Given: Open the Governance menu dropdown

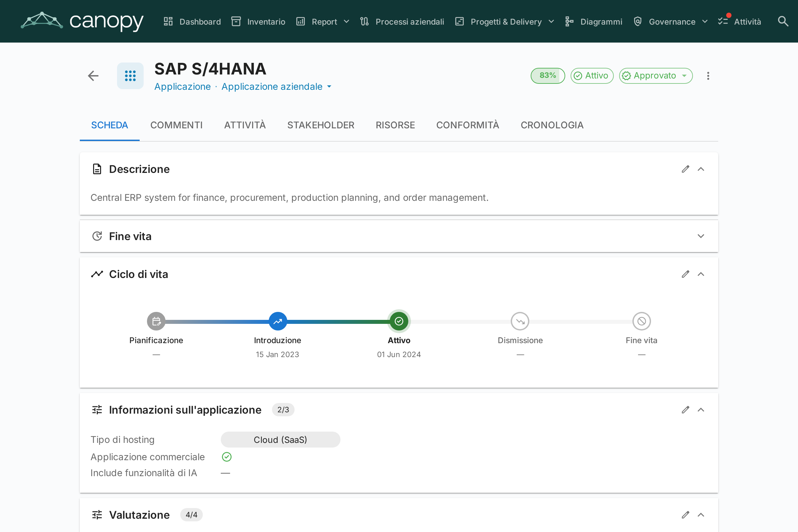Looking at the screenshot, I should [x=670, y=22].
